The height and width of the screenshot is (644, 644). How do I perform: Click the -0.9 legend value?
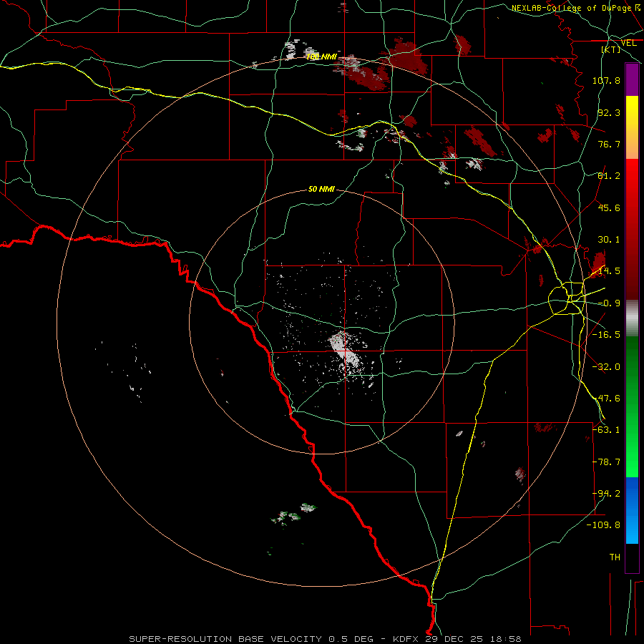(x=609, y=303)
